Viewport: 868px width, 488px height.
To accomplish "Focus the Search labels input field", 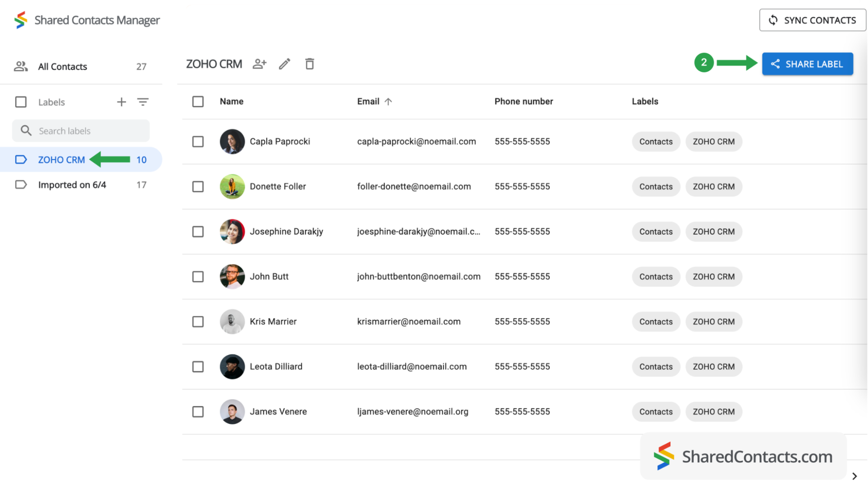I will pyautogui.click(x=81, y=131).
